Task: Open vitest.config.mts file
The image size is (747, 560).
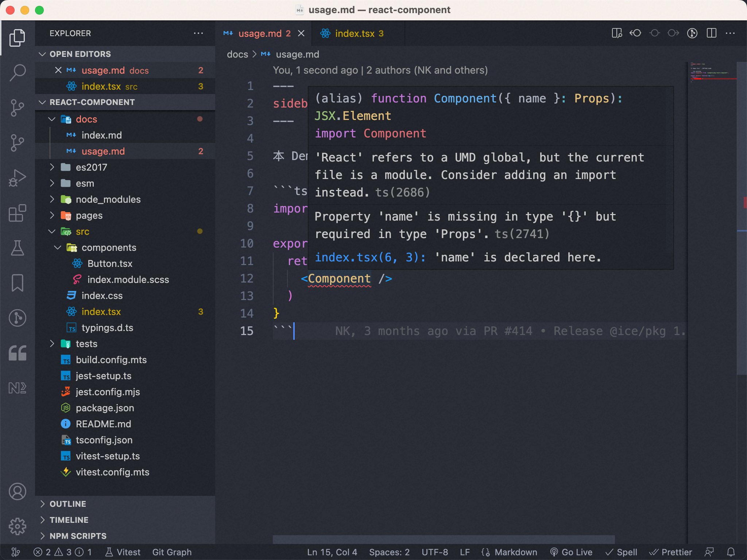Action: pos(125,472)
